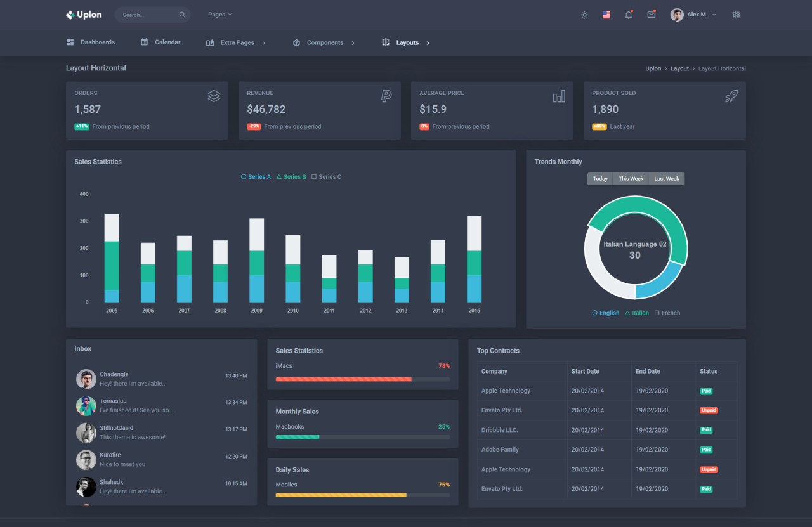Open the Components menu item
The height and width of the screenshot is (527, 812).
pos(324,42)
